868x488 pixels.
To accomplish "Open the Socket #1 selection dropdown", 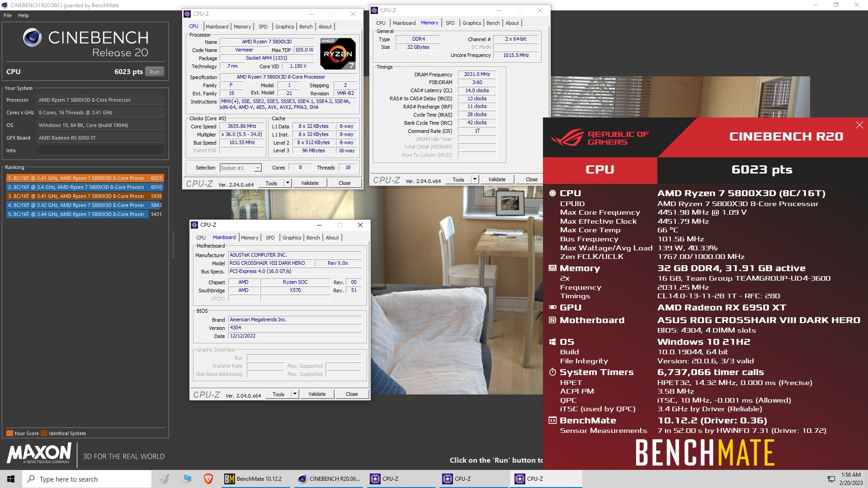I will pyautogui.click(x=258, y=168).
